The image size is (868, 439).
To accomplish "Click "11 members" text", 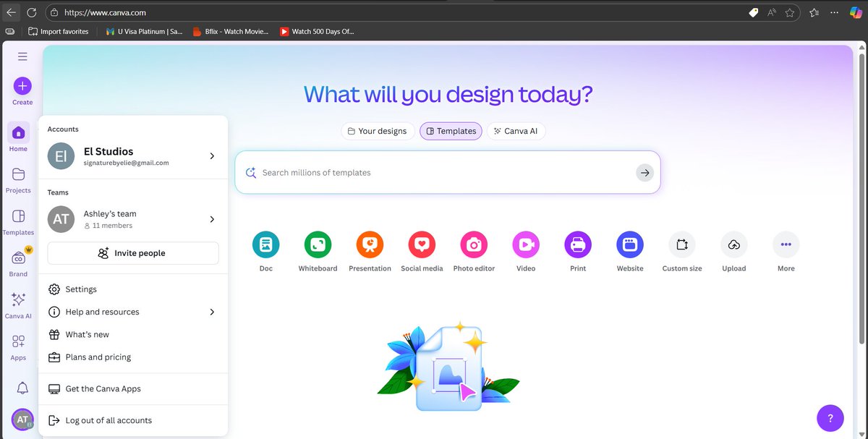I will (112, 226).
